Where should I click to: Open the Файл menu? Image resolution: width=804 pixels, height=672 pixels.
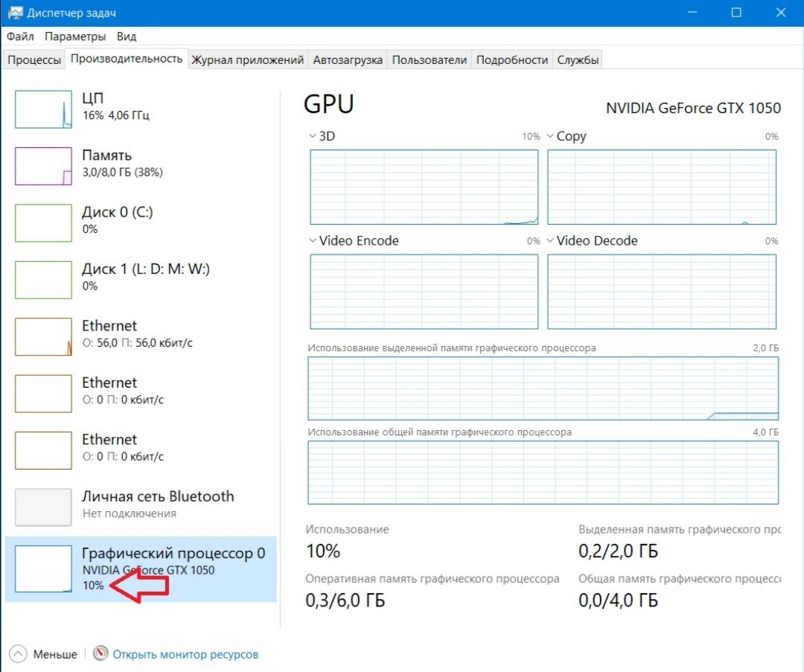tap(20, 36)
